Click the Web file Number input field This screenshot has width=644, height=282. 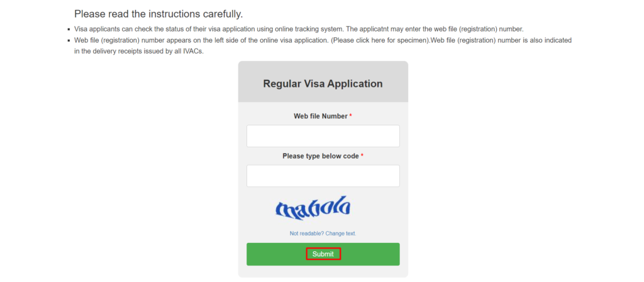tap(323, 136)
